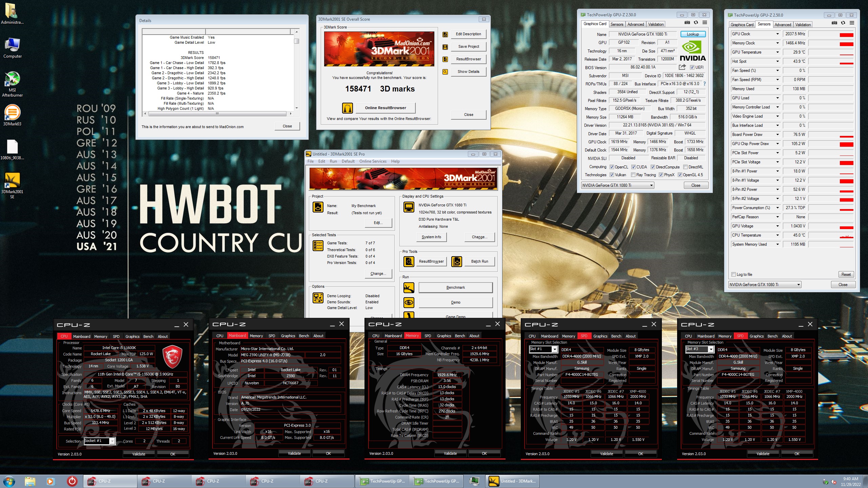The height and width of the screenshot is (488, 868).
Task: Open the File menu in 3DMark2001 SE Pro
Action: coord(310,161)
